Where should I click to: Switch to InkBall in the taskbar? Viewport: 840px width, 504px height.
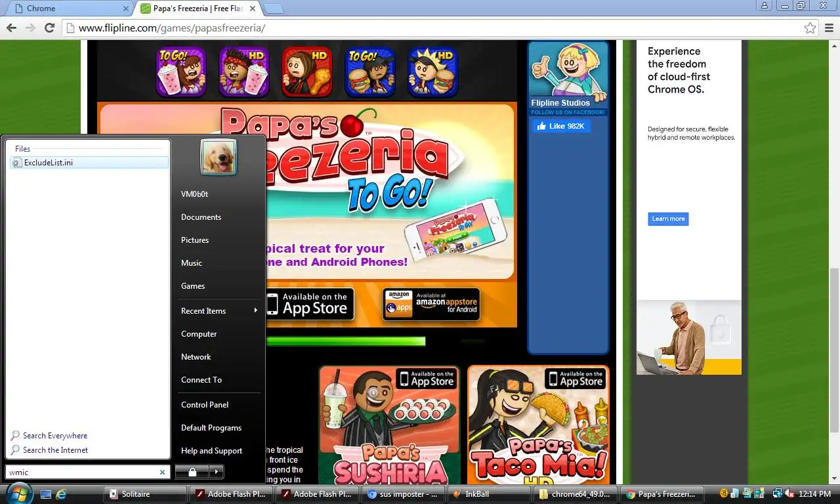[490, 494]
